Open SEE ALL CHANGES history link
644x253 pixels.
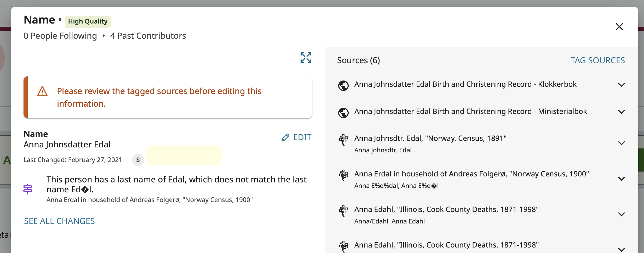[59, 221]
